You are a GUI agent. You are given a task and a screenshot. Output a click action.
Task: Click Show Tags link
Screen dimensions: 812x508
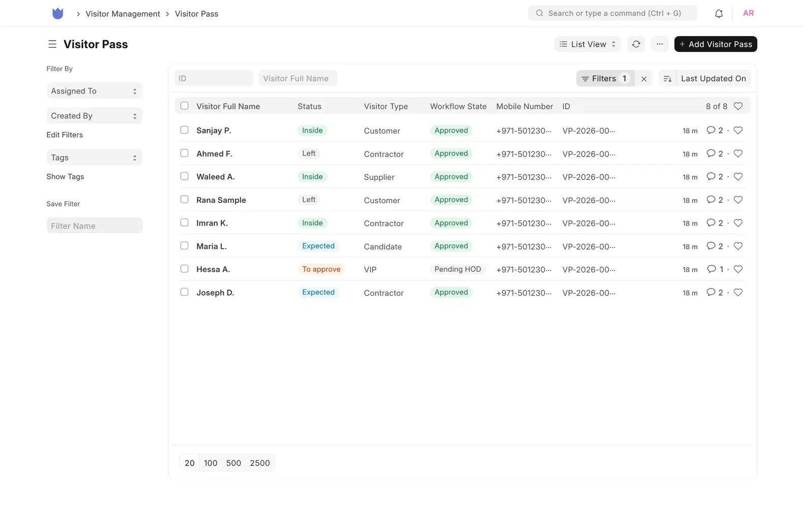pos(65,177)
